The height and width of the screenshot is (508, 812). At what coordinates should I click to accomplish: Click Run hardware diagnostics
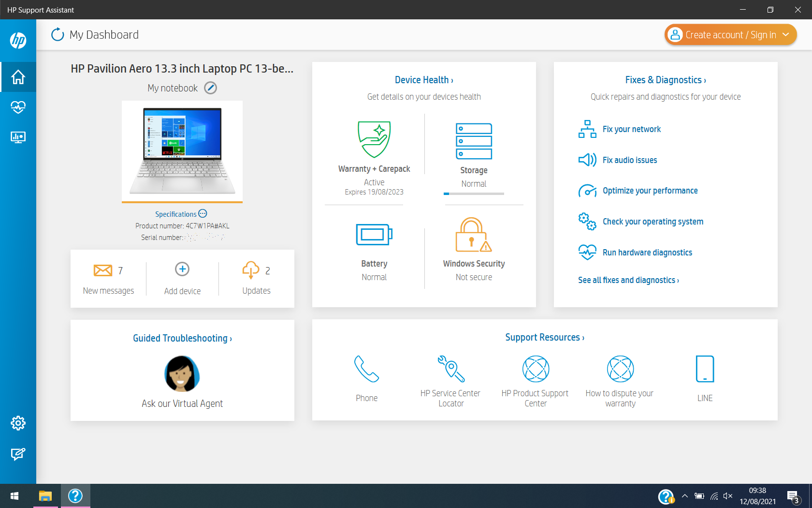tap(647, 253)
